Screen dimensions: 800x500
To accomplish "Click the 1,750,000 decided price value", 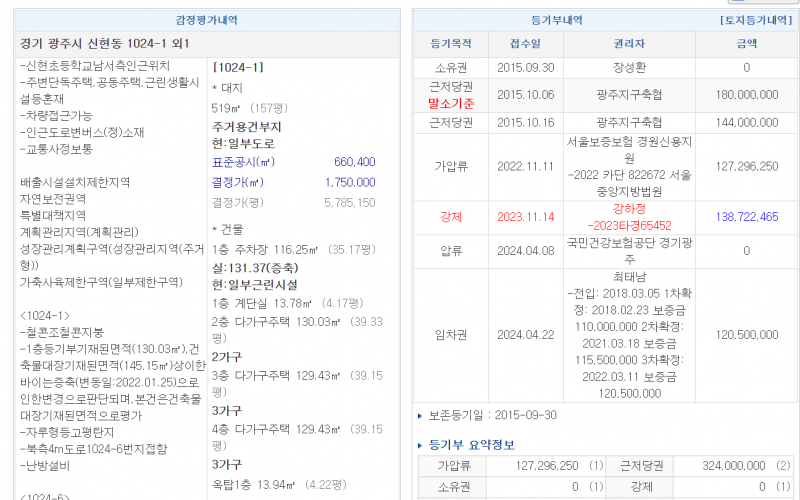I will coord(350,182).
